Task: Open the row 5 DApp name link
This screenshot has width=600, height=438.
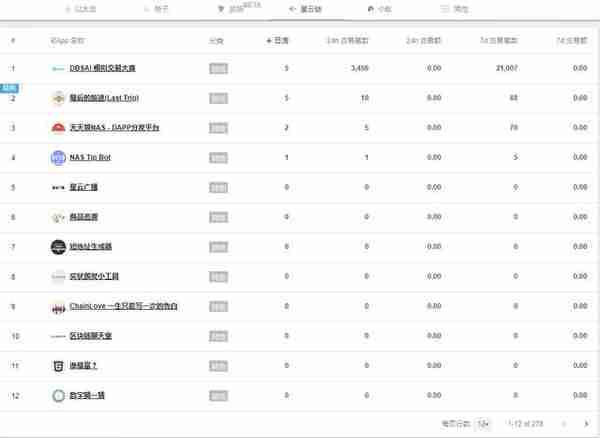Action: click(x=83, y=187)
